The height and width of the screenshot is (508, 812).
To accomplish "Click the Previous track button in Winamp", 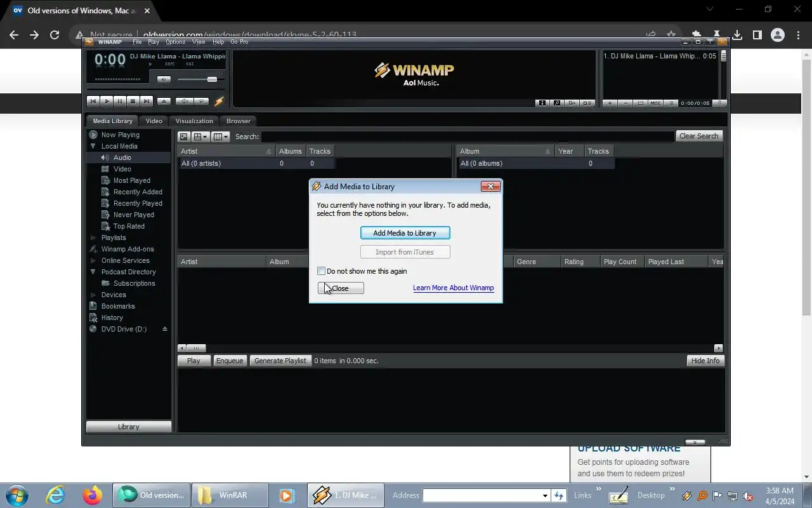I will coord(93,101).
